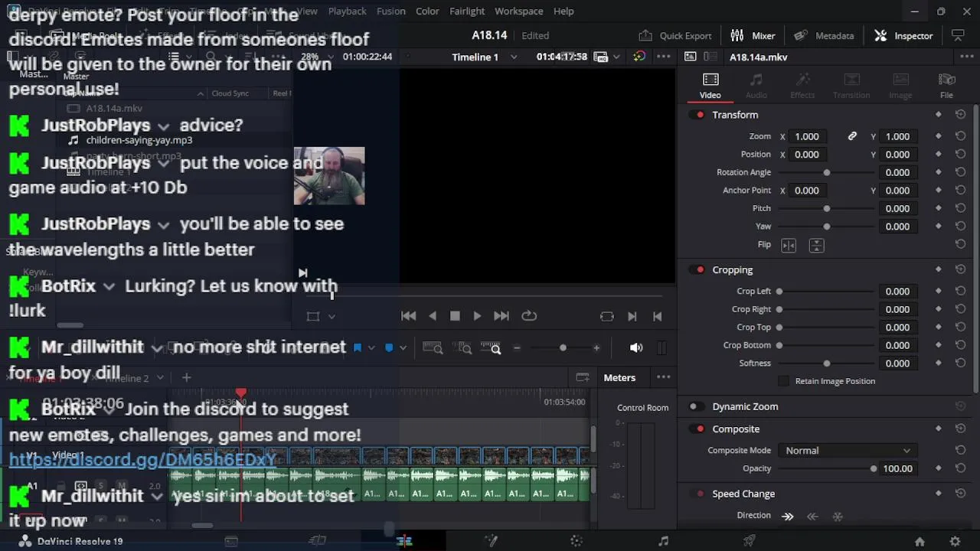Click the Flip Vertical icon
Viewport: 980px width, 551px height.
[816, 245]
